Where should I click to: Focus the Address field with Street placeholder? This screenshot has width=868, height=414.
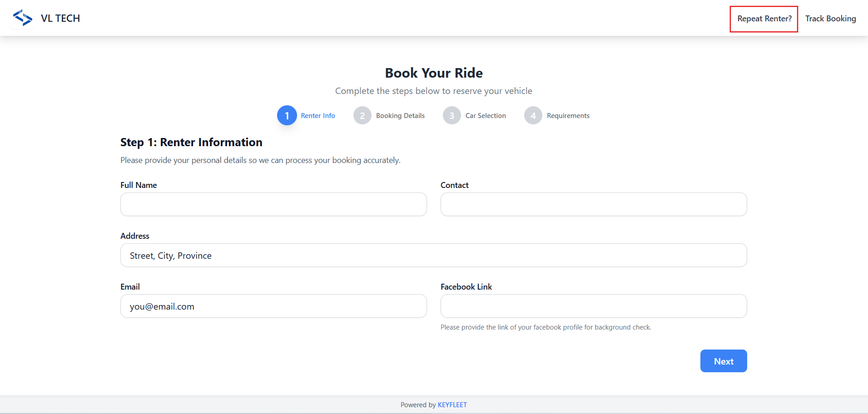coord(433,255)
